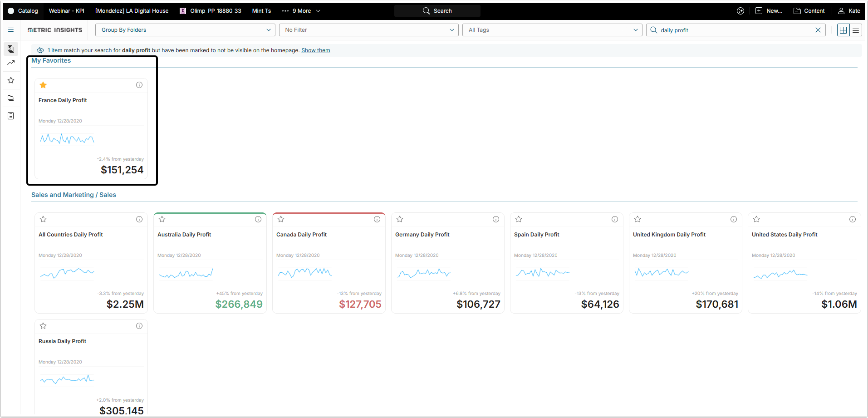Open the trend chart icon in sidebar

[x=11, y=63]
